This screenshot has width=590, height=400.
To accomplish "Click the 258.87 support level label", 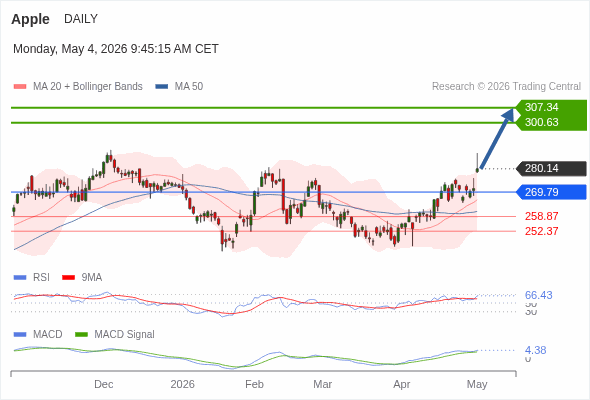I will [x=541, y=216].
